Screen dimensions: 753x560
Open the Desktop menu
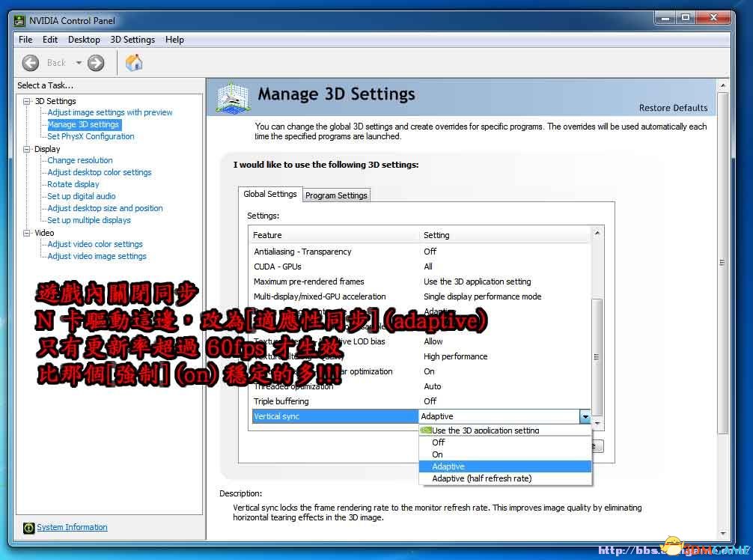[x=84, y=40]
